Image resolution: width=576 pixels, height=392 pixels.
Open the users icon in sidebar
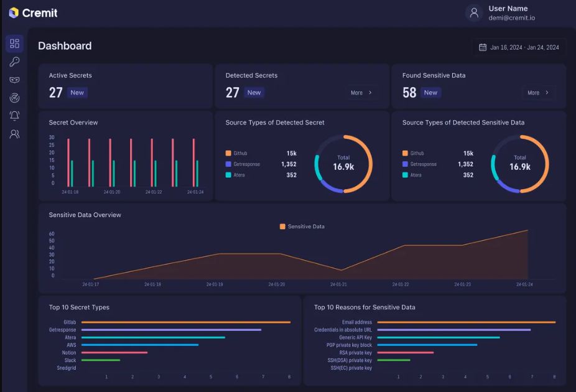(x=15, y=134)
